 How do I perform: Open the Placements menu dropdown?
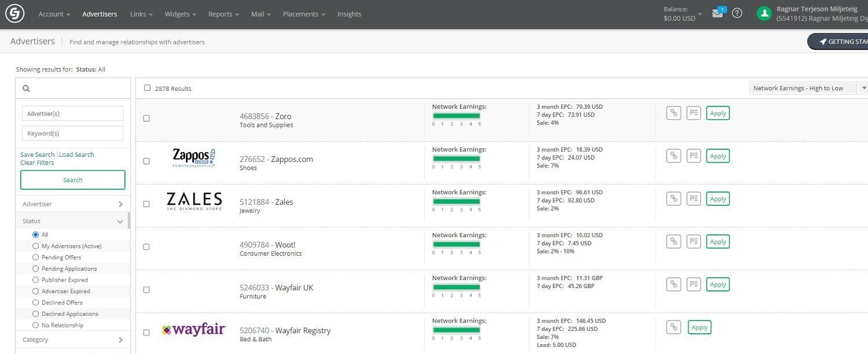(304, 14)
